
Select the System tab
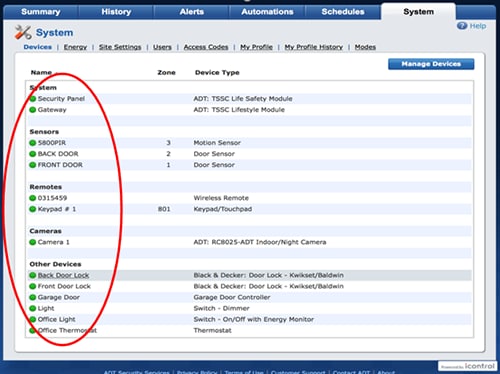[x=419, y=12]
